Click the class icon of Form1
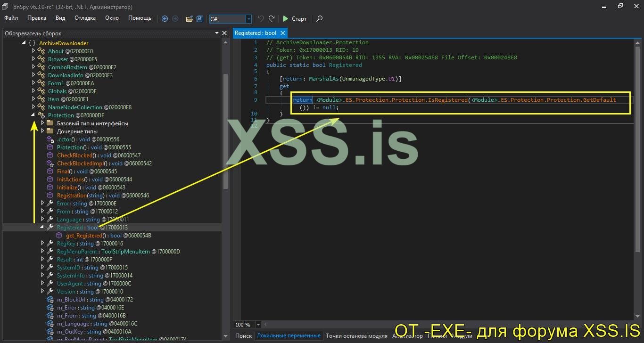 [x=41, y=83]
